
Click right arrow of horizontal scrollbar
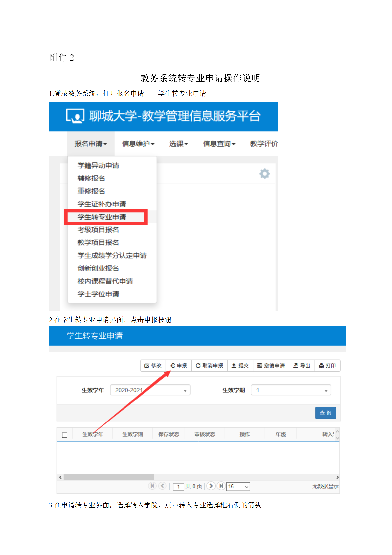click(337, 477)
